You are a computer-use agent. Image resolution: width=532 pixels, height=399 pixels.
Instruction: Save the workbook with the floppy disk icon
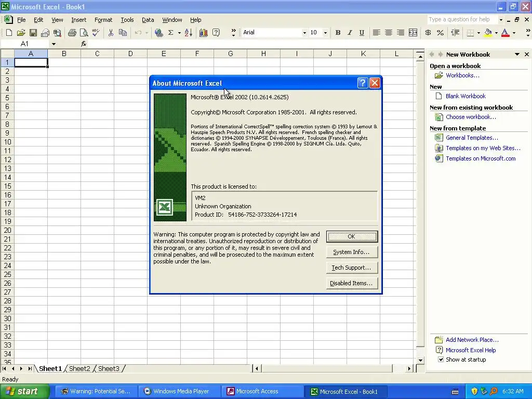(x=33, y=33)
